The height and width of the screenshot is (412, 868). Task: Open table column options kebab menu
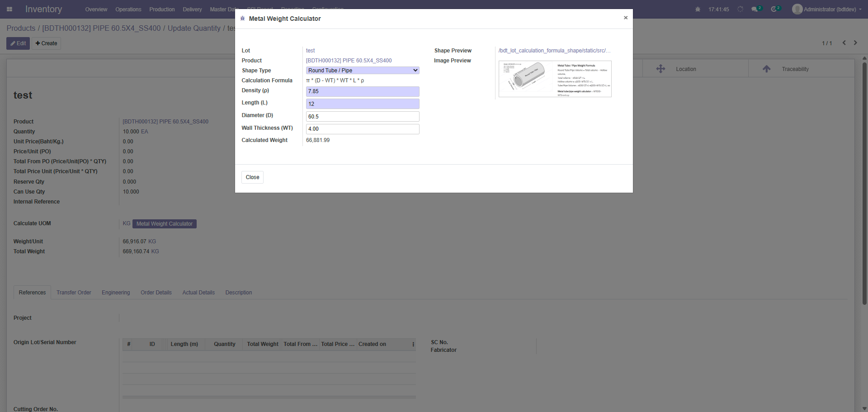click(x=413, y=344)
